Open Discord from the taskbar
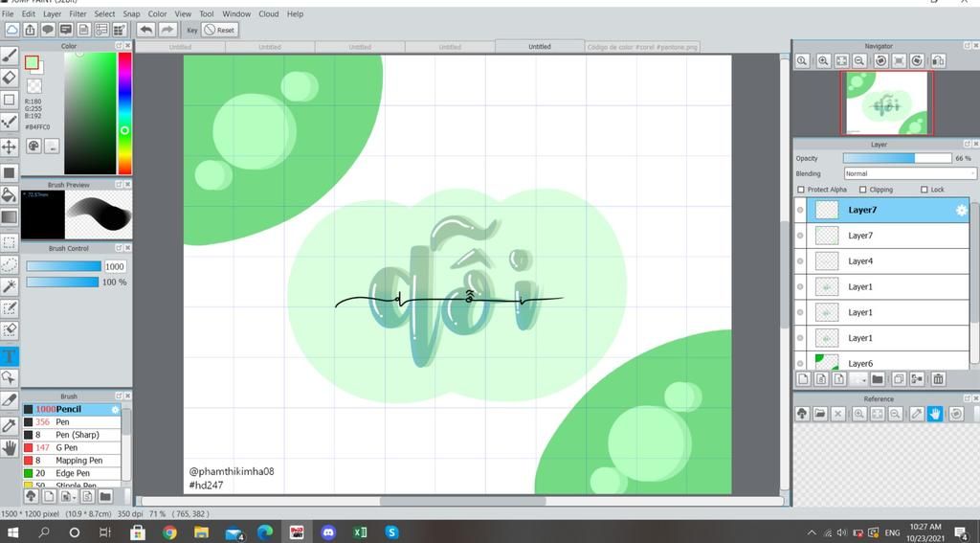 [x=327, y=532]
